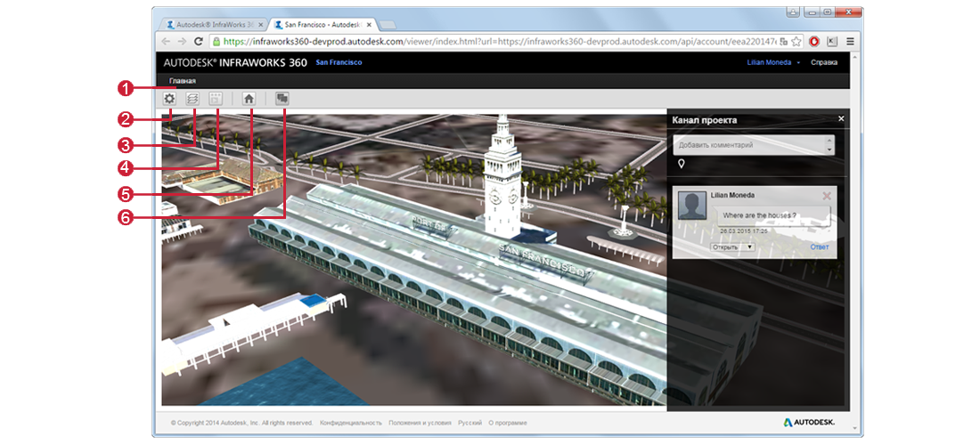Click the red Opera-style extension icon
Screen dimensions: 980x445
point(813,41)
